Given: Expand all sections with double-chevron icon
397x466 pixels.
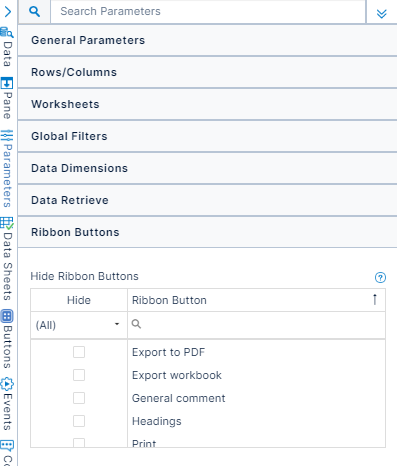Looking at the screenshot, I should (x=381, y=14).
